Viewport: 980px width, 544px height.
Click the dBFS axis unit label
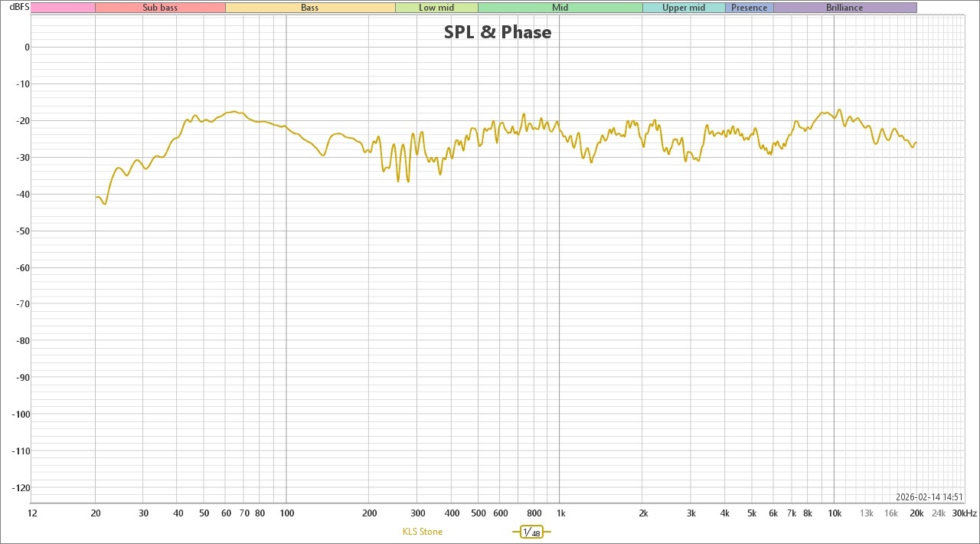click(19, 8)
